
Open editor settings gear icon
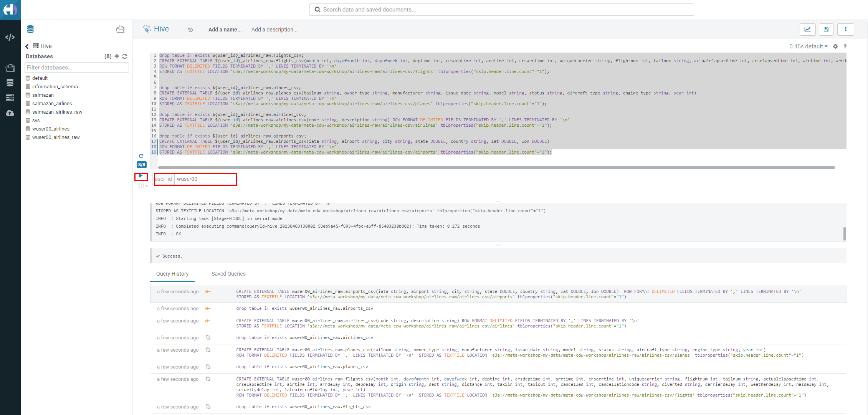pos(835,46)
